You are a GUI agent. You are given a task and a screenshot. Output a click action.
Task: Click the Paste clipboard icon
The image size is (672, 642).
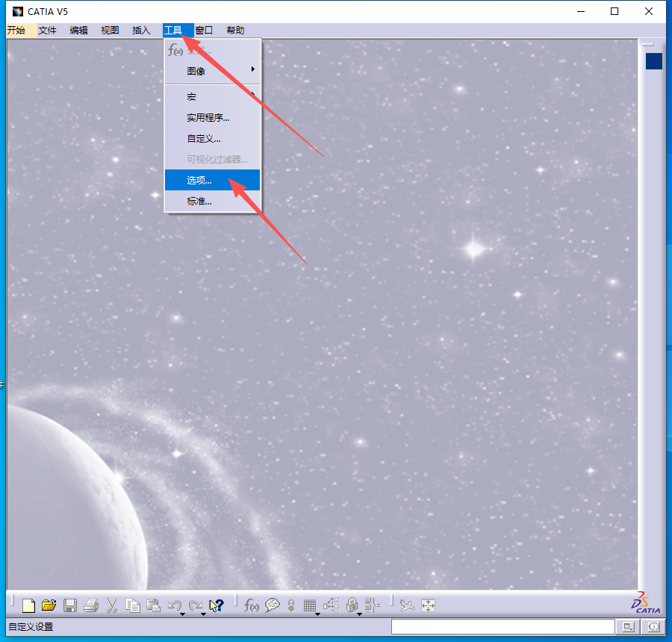point(154,605)
